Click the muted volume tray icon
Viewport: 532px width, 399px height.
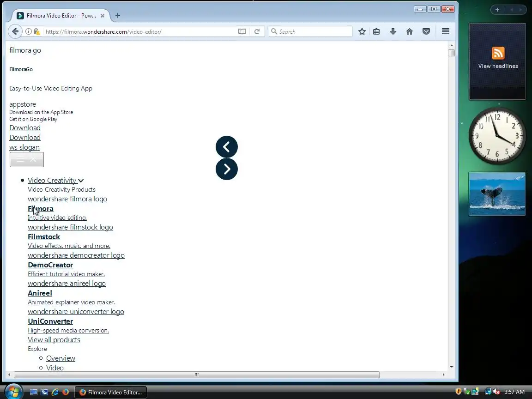(496, 392)
